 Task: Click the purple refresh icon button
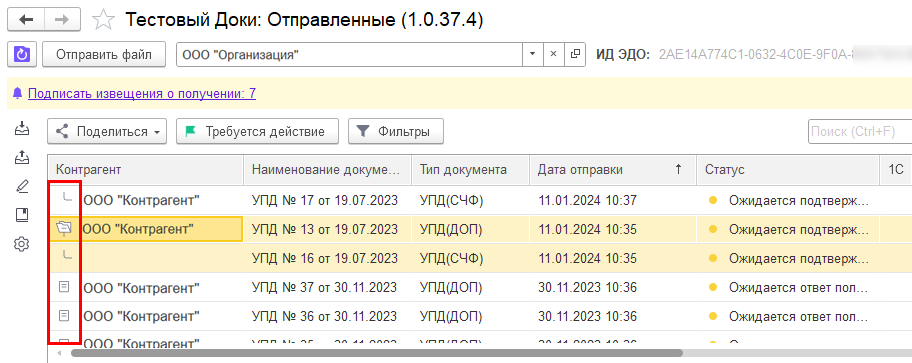22,55
